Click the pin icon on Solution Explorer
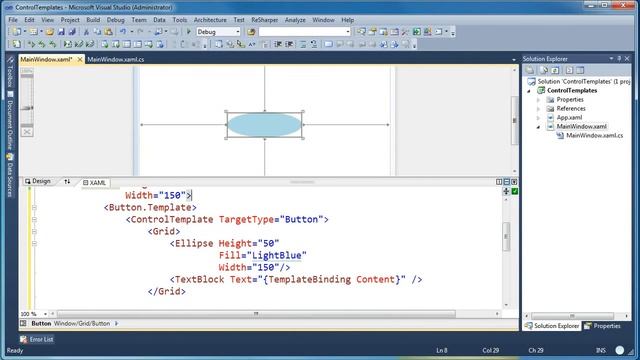640x360 pixels. [x=619, y=59]
